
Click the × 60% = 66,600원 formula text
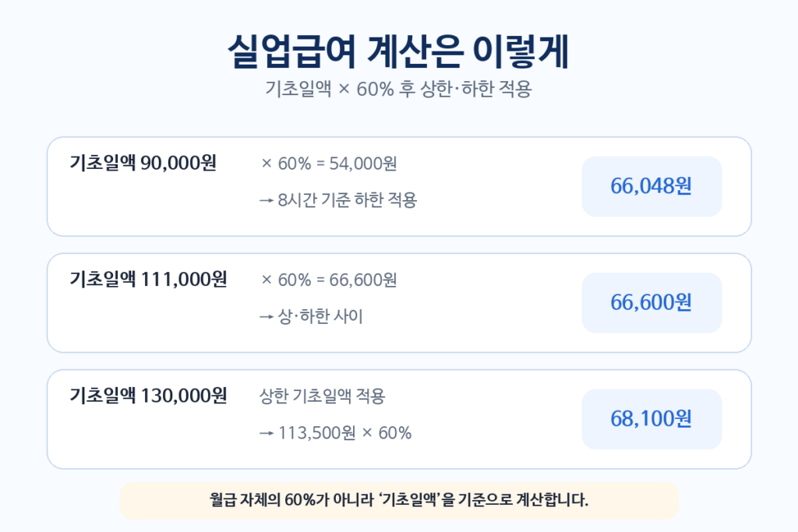coord(329,280)
